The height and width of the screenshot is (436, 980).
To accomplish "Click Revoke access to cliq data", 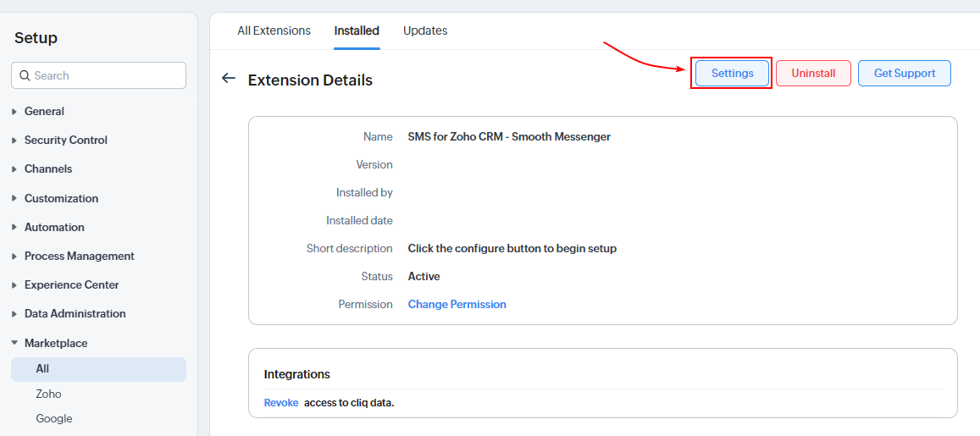I will point(281,403).
